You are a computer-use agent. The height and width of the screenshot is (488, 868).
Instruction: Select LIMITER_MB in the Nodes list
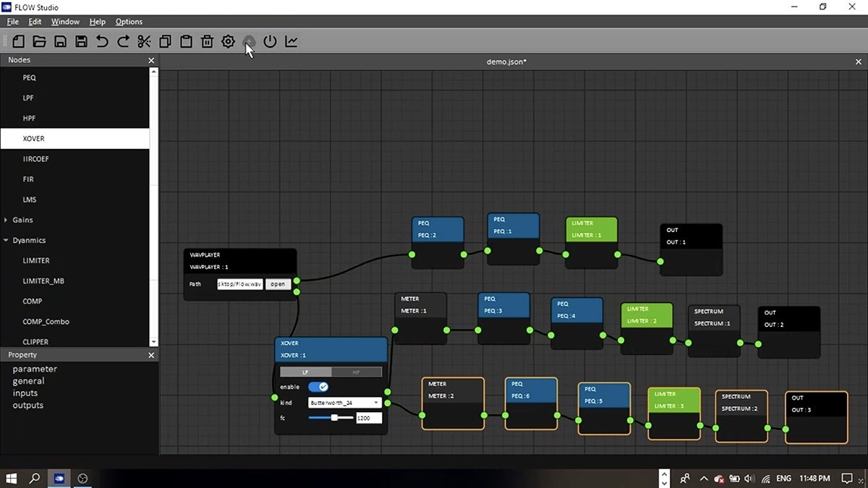click(x=43, y=281)
